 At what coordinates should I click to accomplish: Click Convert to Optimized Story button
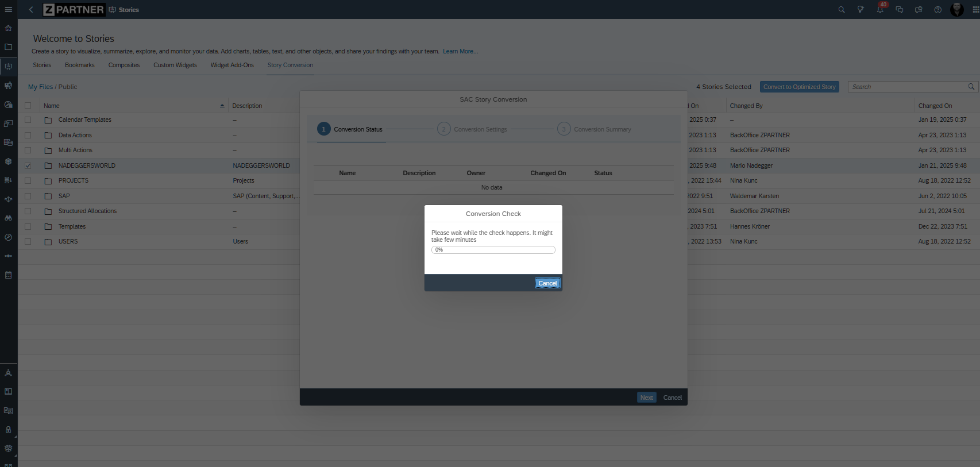(x=799, y=87)
